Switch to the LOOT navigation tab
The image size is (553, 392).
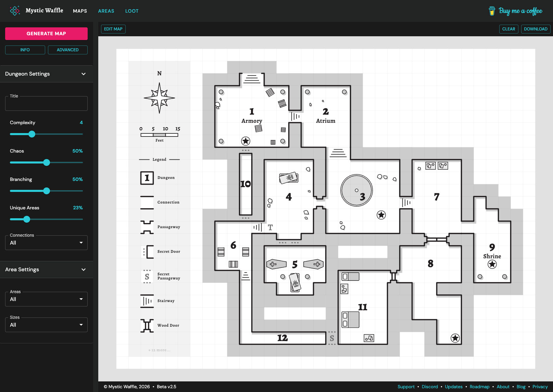pos(132,11)
